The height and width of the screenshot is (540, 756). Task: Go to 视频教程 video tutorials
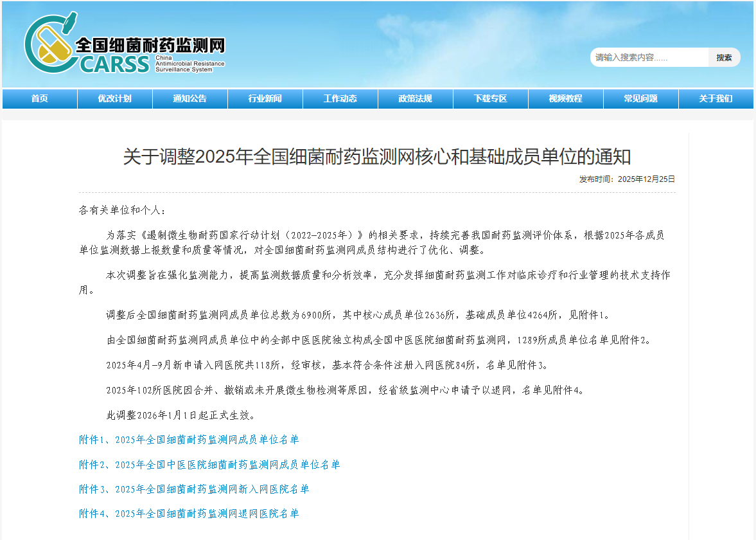coord(565,98)
